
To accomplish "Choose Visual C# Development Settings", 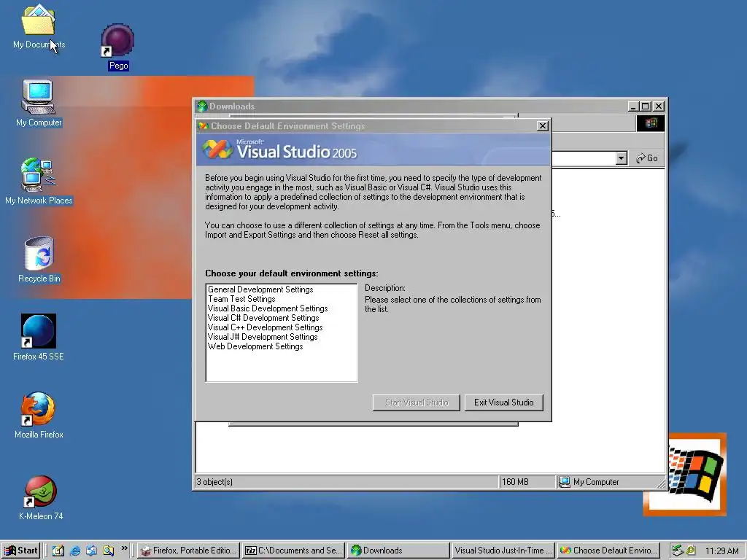I will 263,318.
